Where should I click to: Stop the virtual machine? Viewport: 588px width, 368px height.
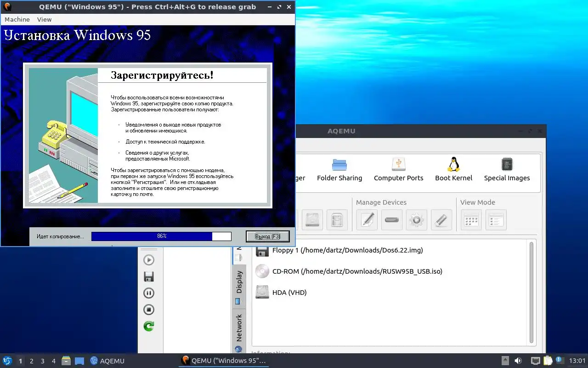coord(149,310)
